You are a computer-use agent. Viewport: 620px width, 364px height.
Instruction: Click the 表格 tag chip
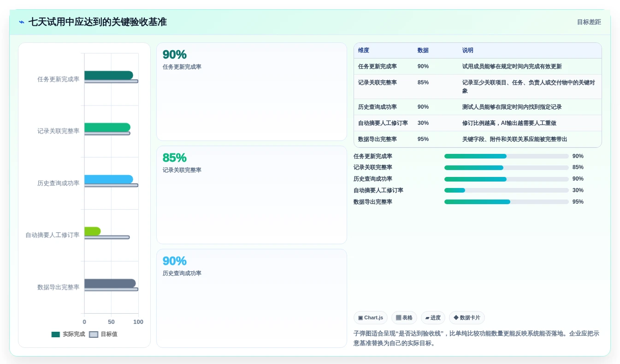tap(404, 318)
